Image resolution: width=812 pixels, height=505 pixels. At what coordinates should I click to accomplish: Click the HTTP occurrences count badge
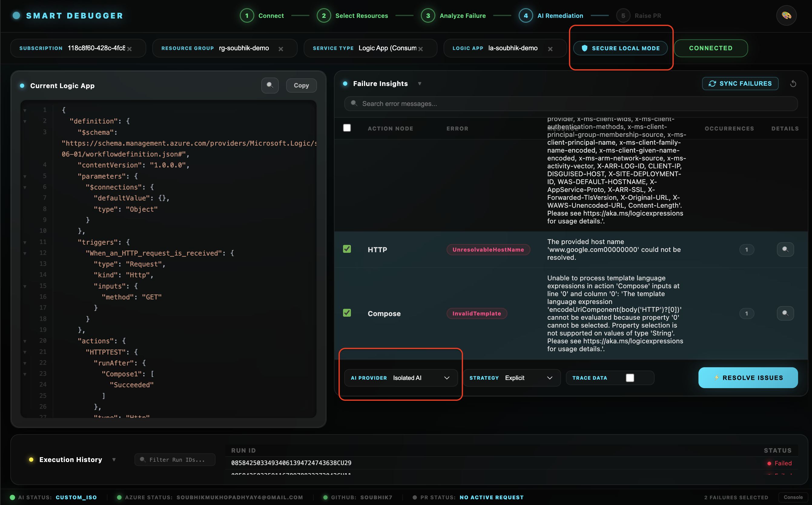pos(747,249)
